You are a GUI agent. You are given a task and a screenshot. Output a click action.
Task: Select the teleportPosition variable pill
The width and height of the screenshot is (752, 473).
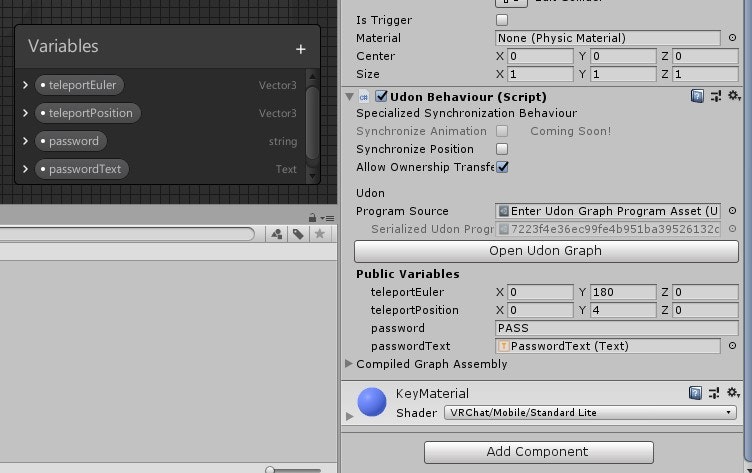[x=88, y=113]
